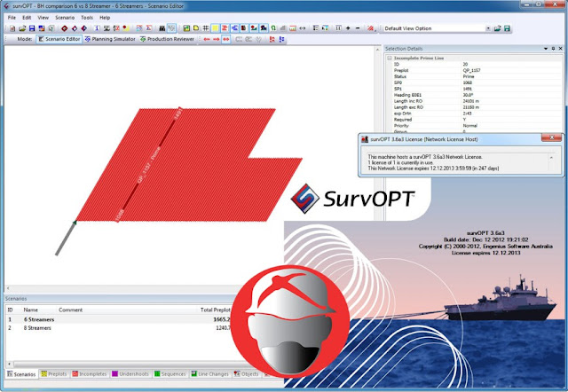Click the Total Preplot column header
Viewport: 568px width, 392px height.
click(215, 310)
